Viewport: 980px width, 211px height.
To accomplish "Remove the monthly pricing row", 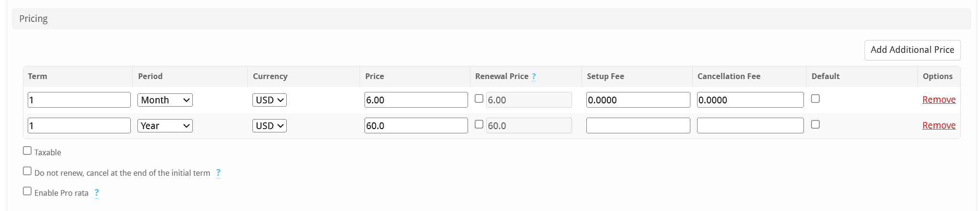I will coord(938,100).
